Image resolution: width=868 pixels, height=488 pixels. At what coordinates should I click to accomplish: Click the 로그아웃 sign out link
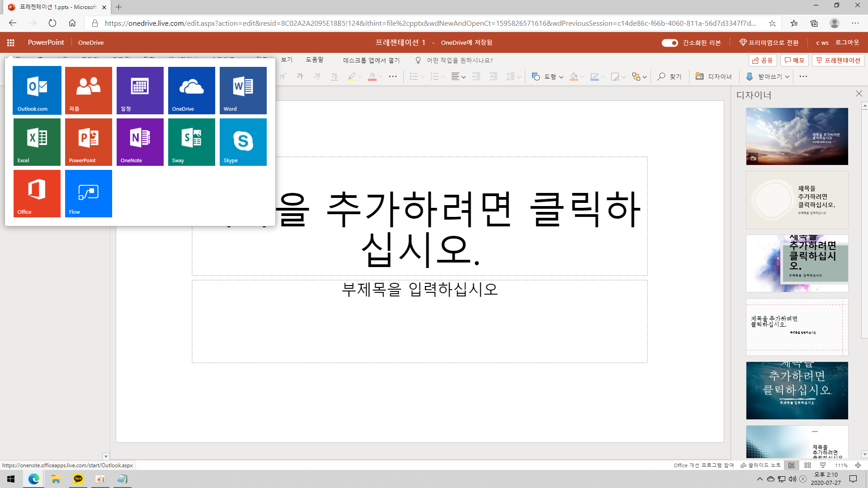click(847, 42)
